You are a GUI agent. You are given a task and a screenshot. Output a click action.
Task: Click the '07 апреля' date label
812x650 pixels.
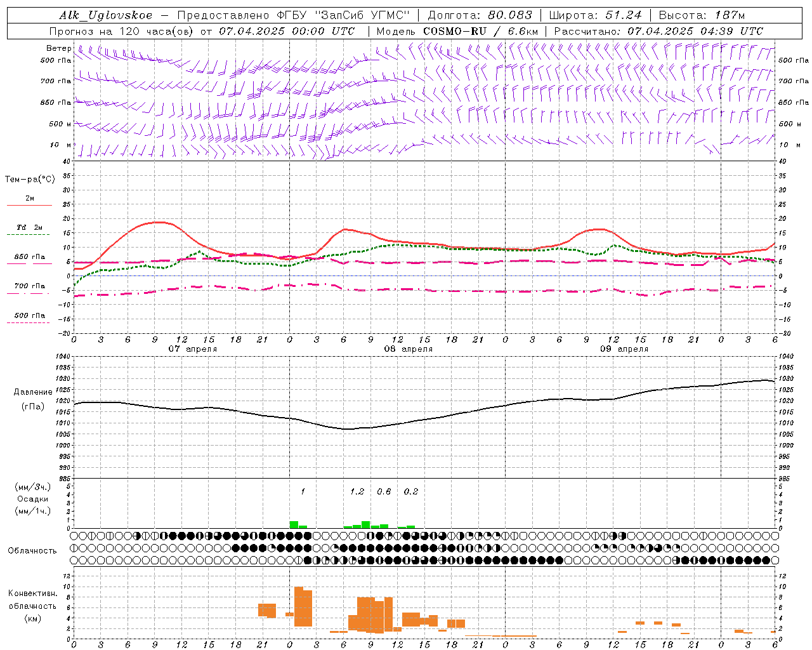coord(192,349)
